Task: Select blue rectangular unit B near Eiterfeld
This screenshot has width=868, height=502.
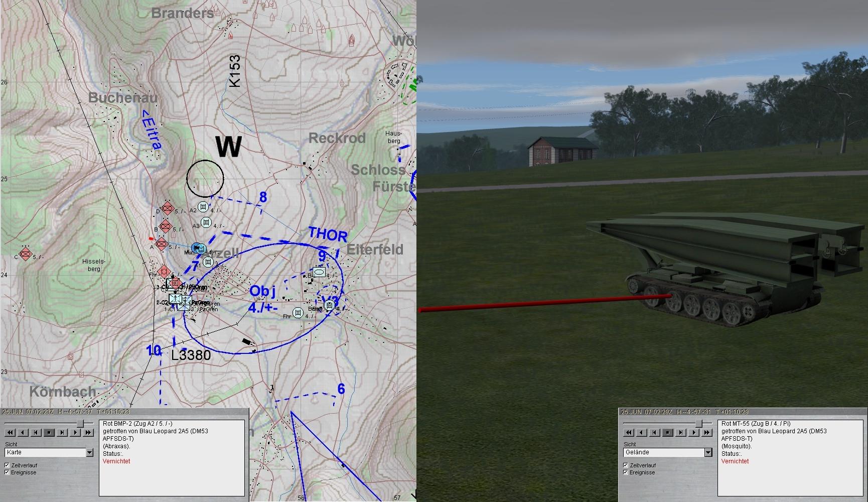Action: pos(319,272)
